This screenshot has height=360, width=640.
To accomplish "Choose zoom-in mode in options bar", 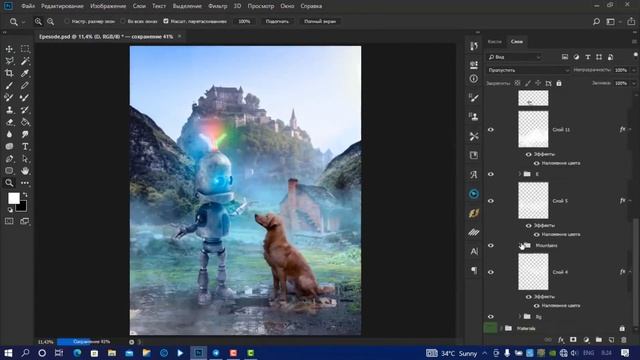I will tap(38, 21).
